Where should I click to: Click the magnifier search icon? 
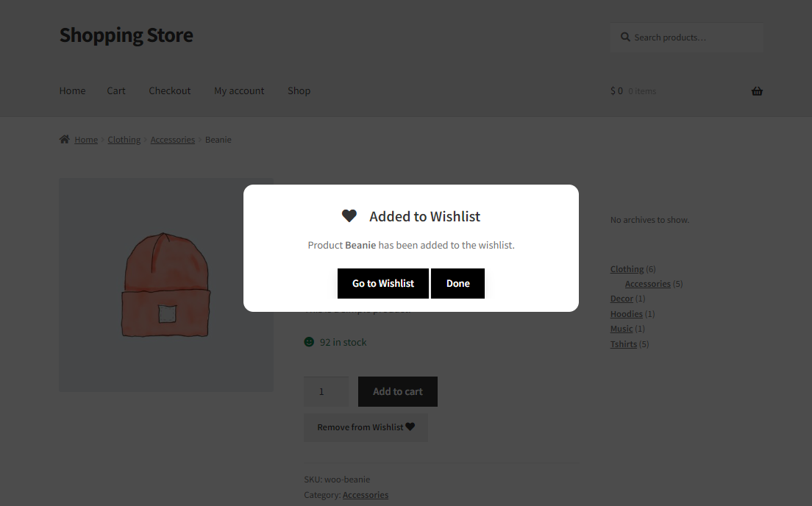(626, 38)
